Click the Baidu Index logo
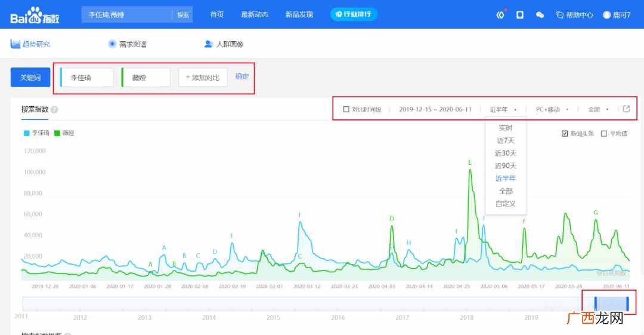This screenshot has height=335, width=644. tap(35, 16)
